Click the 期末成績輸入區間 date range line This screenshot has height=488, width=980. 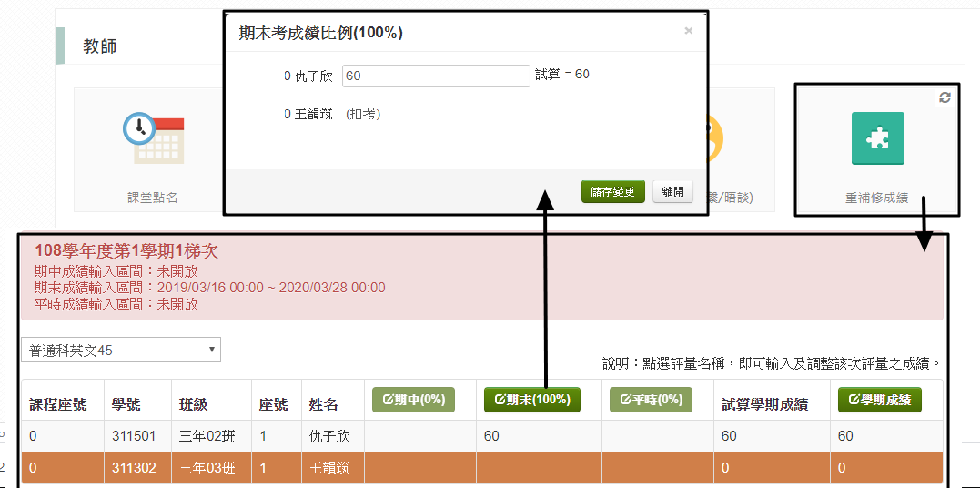210,288
